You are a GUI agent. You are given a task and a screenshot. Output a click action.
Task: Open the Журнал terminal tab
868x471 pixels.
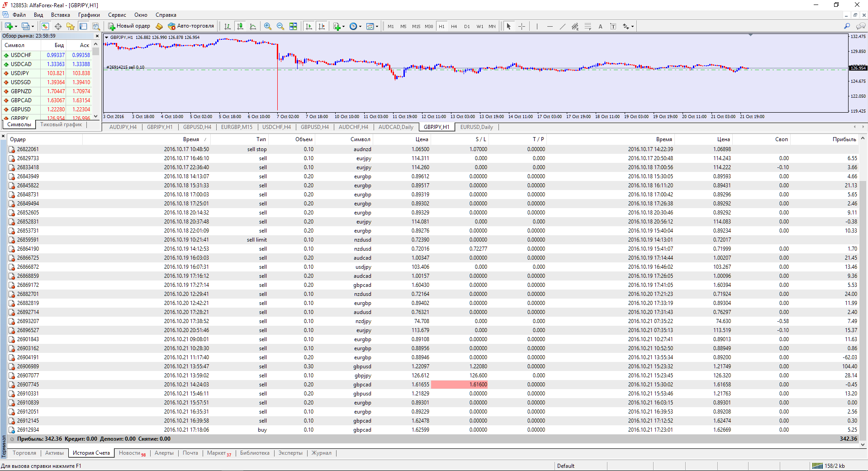(x=322, y=453)
